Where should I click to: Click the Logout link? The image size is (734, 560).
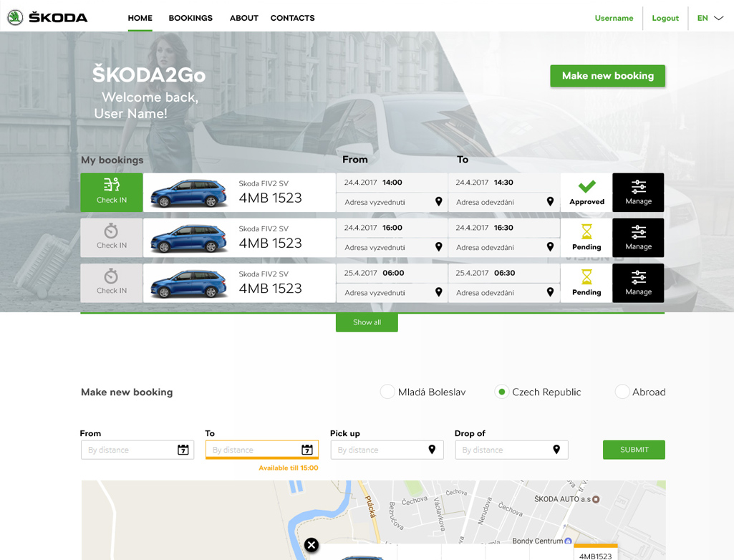click(x=665, y=18)
